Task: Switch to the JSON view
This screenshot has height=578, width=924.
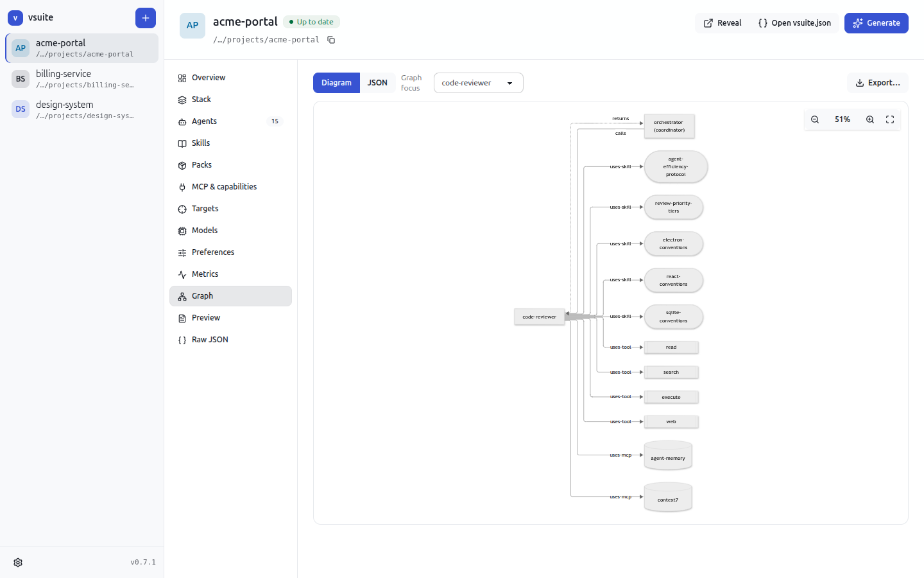Action: click(377, 83)
